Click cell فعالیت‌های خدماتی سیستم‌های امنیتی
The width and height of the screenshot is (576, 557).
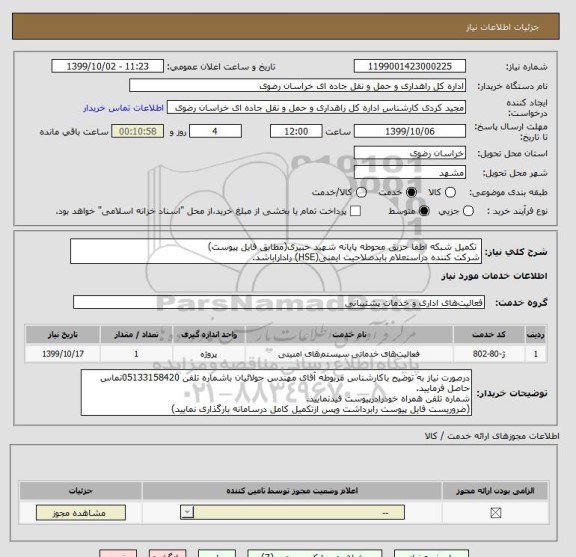click(x=349, y=354)
